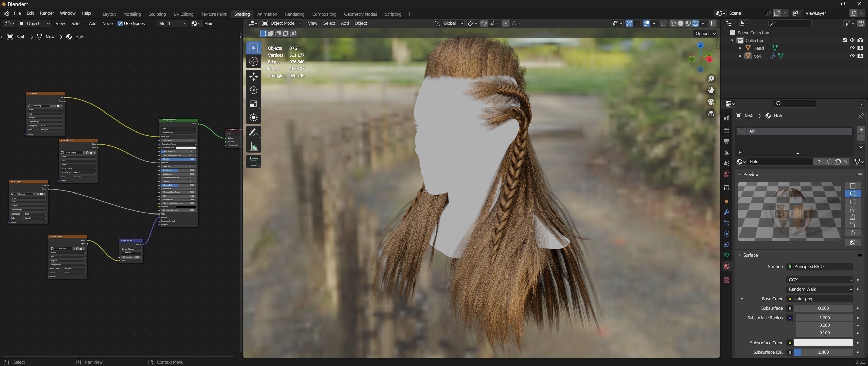Open the Render menu

pyautogui.click(x=47, y=13)
